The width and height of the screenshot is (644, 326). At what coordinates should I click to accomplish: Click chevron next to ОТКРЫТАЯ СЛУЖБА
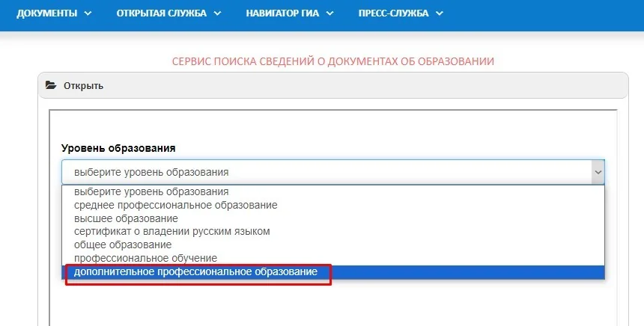(217, 13)
